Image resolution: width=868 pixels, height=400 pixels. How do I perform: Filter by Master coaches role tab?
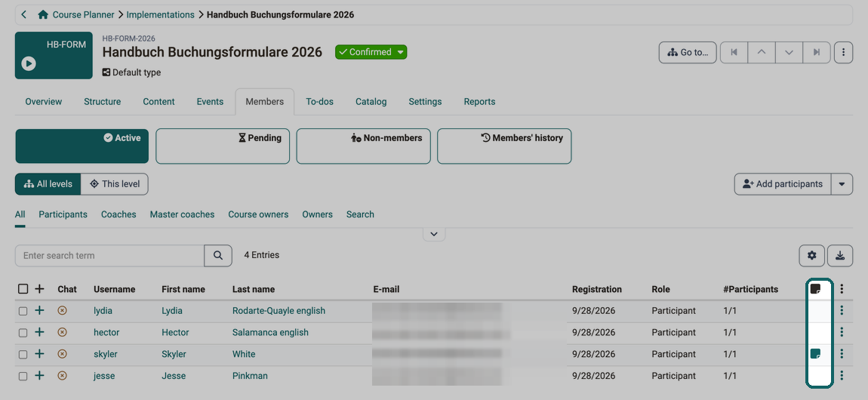point(182,214)
